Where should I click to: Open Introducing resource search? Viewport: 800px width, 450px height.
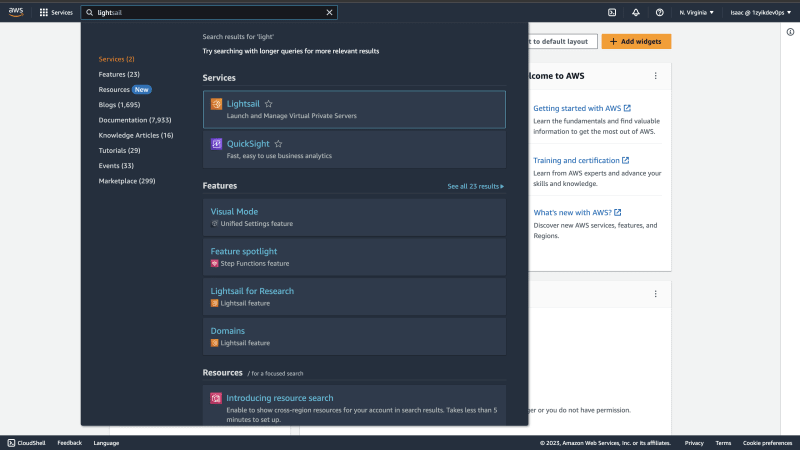click(x=280, y=398)
